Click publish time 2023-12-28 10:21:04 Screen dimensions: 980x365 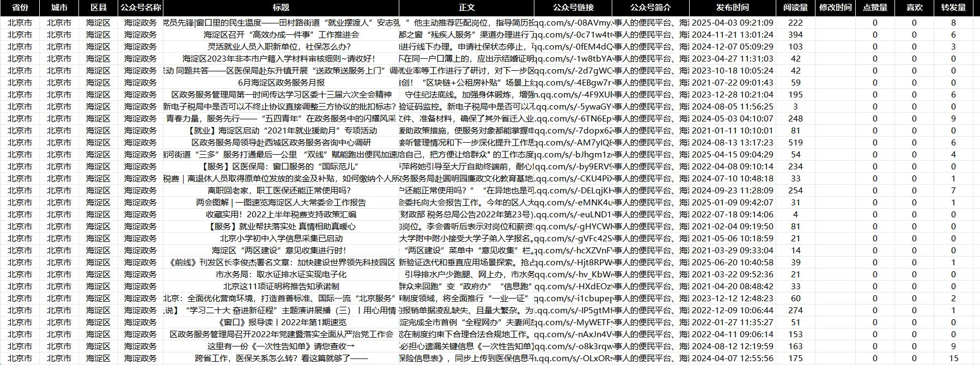[733, 94]
